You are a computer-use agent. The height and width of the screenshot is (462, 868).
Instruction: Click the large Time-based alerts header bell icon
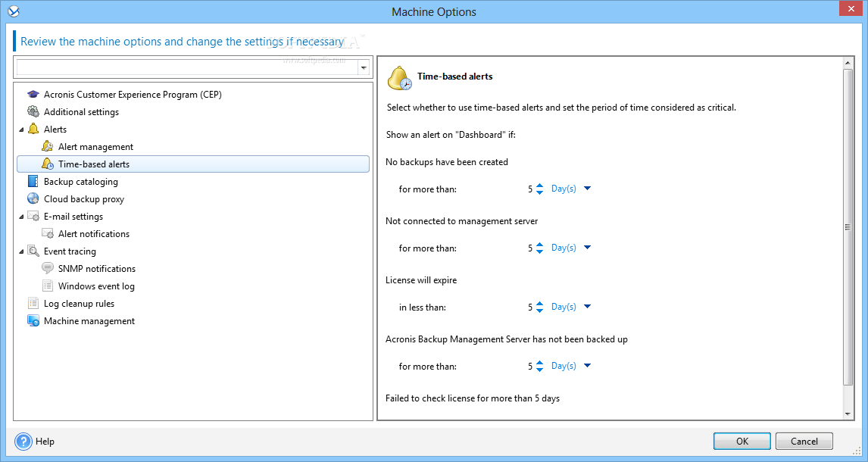(399, 78)
